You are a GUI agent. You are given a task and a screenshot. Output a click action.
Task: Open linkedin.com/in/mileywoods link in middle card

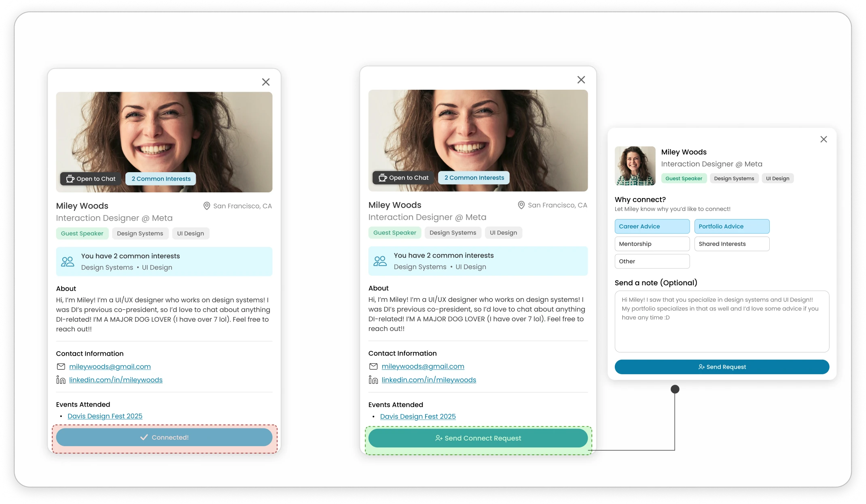429,380
